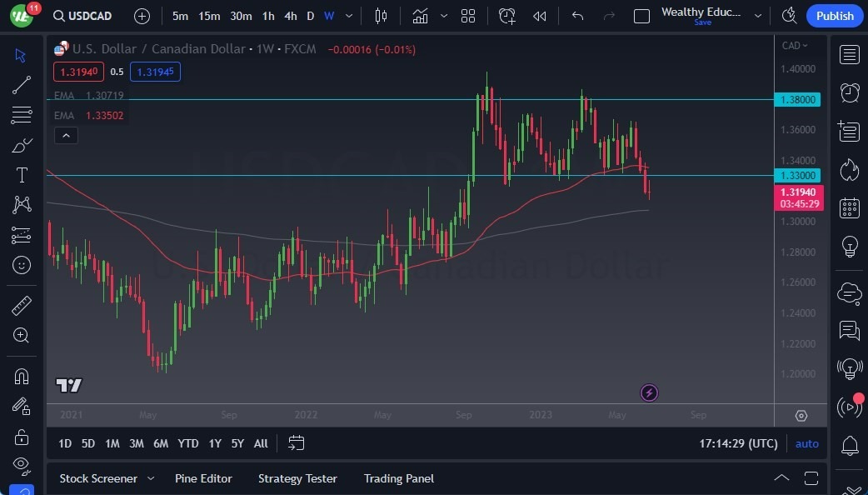This screenshot has width=868, height=495.
Task: Open the Indicators dialog
Action: (x=420, y=15)
